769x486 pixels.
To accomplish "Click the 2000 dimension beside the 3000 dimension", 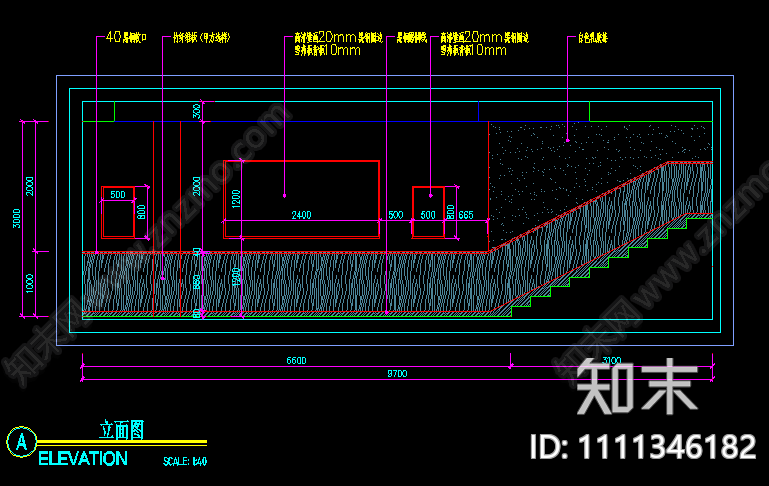I will point(29,186).
